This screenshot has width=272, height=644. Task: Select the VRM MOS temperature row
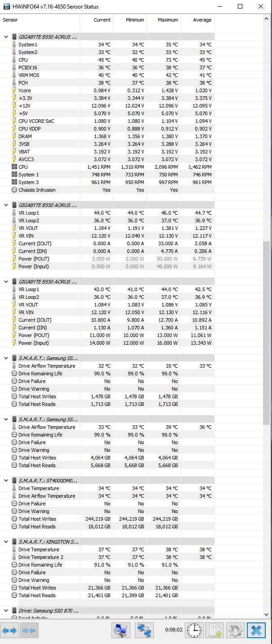click(29, 75)
